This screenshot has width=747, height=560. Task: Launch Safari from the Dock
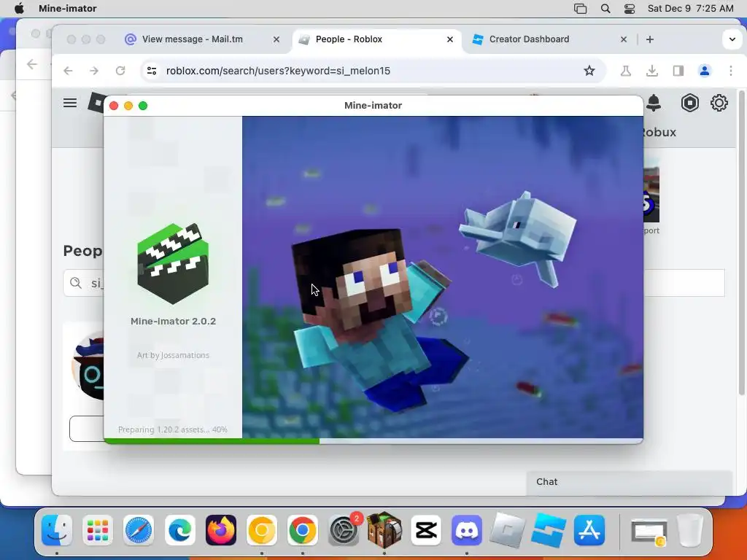139,530
